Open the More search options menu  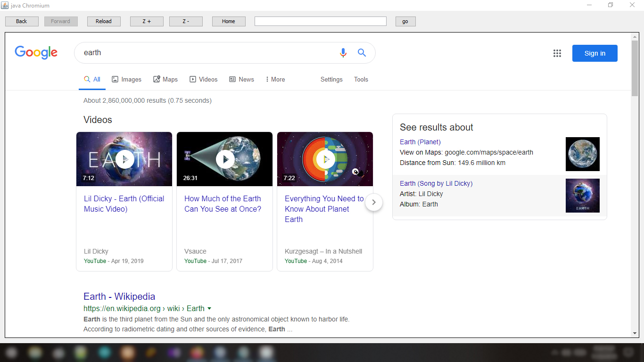(275, 79)
